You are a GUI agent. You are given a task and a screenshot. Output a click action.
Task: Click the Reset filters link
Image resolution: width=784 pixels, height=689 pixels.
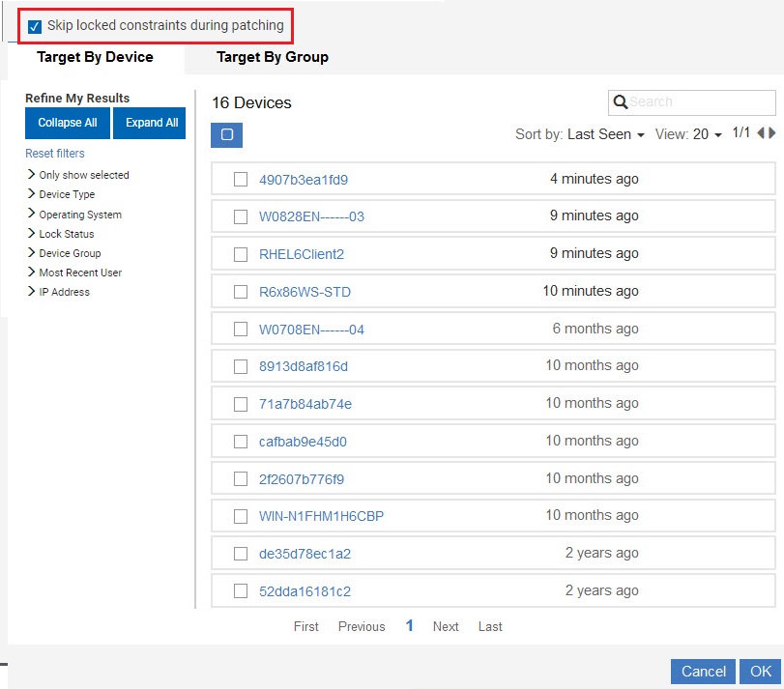55,154
